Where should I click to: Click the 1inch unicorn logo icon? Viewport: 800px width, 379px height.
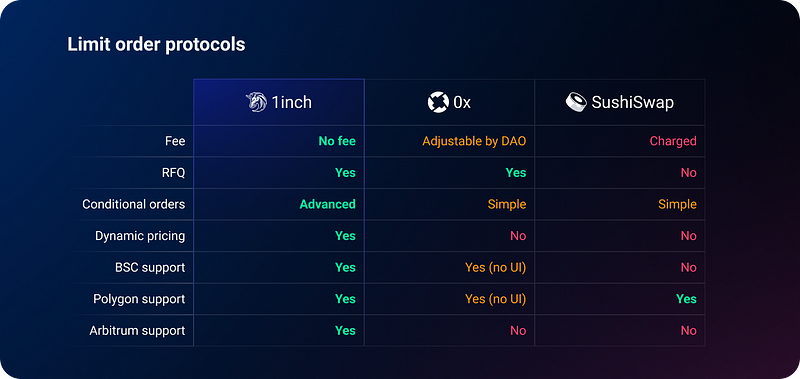(256, 102)
